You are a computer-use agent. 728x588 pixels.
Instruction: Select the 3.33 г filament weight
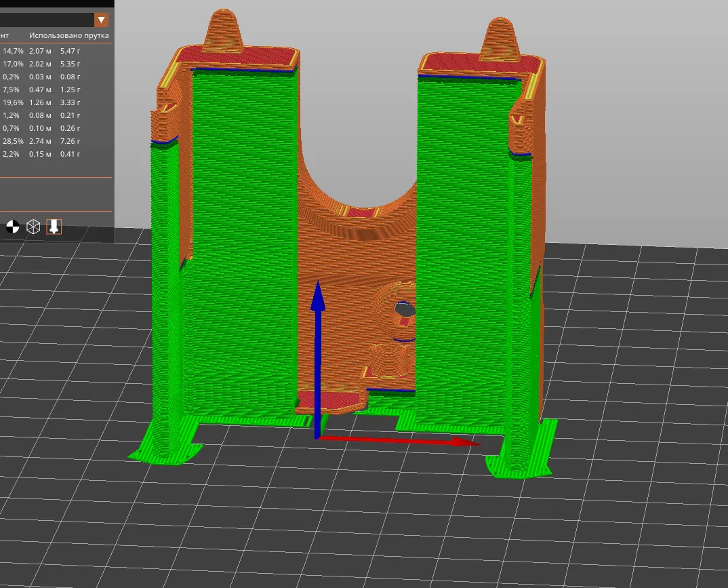coord(70,102)
